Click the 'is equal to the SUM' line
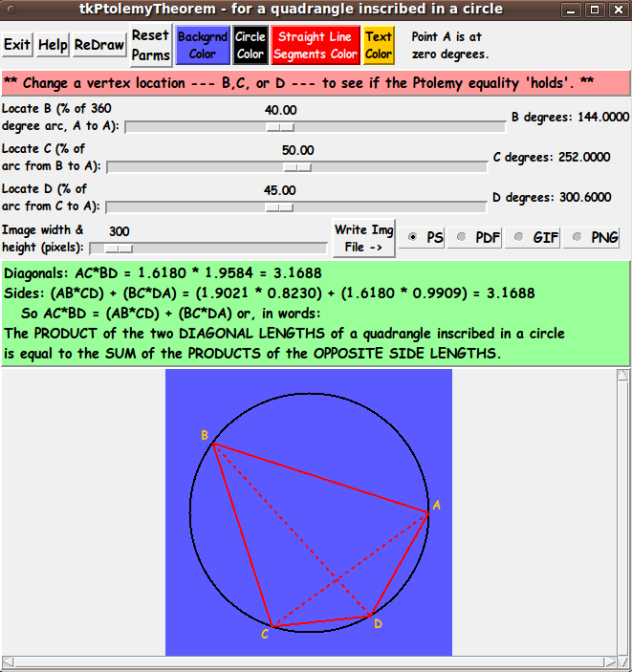The image size is (632, 672). click(x=252, y=354)
